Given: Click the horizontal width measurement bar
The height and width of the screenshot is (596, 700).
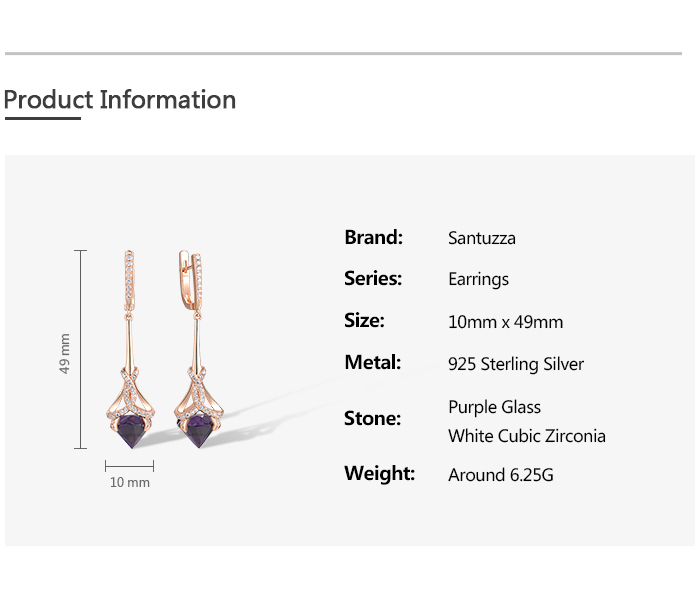Looking at the screenshot, I should 130,465.
